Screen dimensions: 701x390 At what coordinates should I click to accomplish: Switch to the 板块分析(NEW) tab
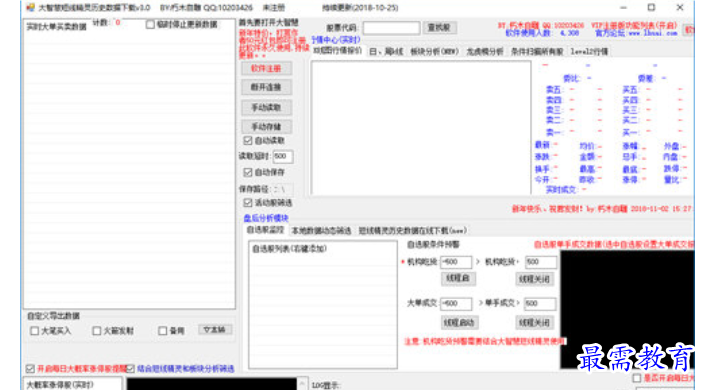435,51
